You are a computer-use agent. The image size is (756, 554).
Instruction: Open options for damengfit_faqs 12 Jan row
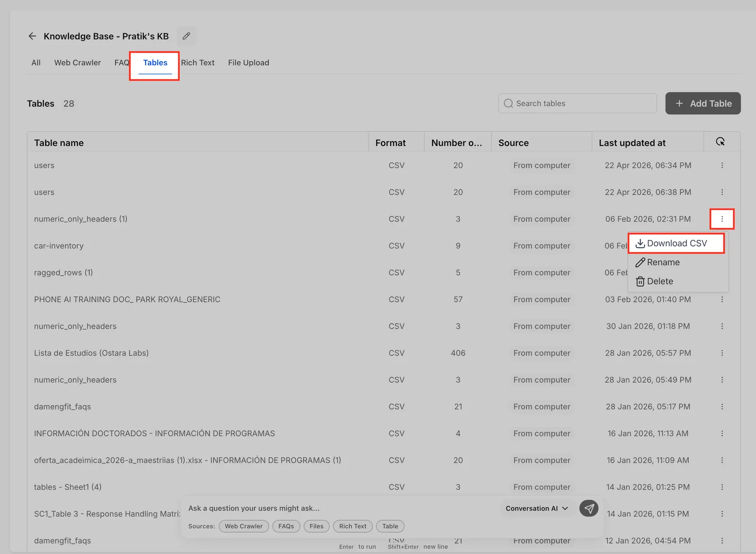point(722,541)
